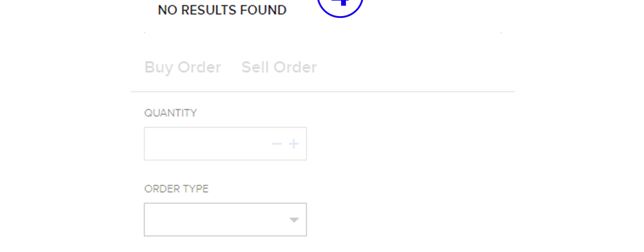Tap the minus sign in the Quantity box
This screenshot has height=252, width=644.
pyautogui.click(x=277, y=144)
